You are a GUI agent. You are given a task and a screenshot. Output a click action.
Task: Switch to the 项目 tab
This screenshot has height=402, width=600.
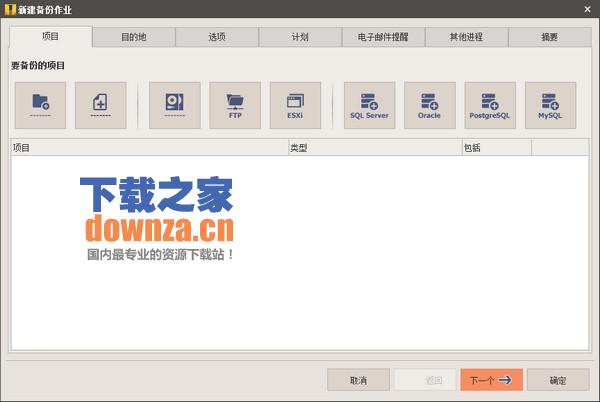pyautogui.click(x=51, y=37)
